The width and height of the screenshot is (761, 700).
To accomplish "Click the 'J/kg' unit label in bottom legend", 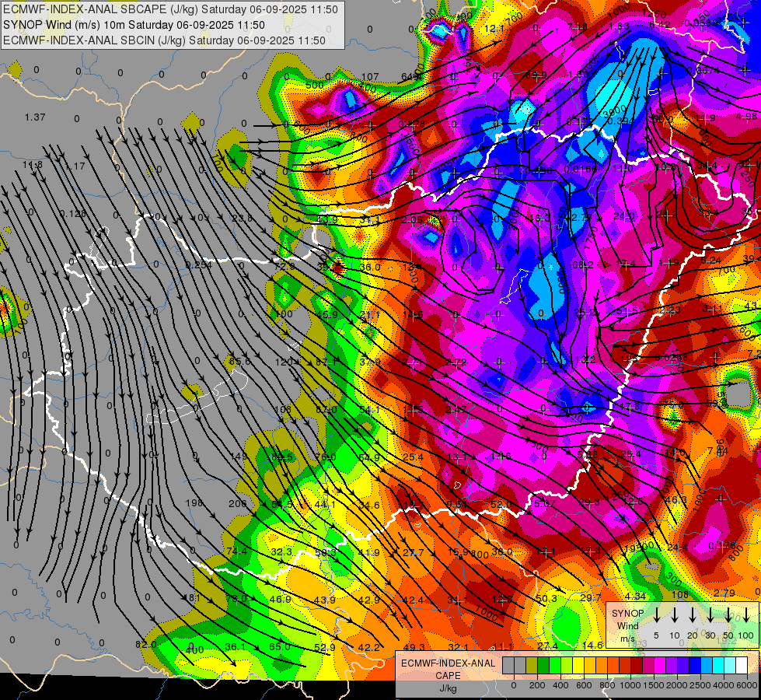I will pos(448,688).
